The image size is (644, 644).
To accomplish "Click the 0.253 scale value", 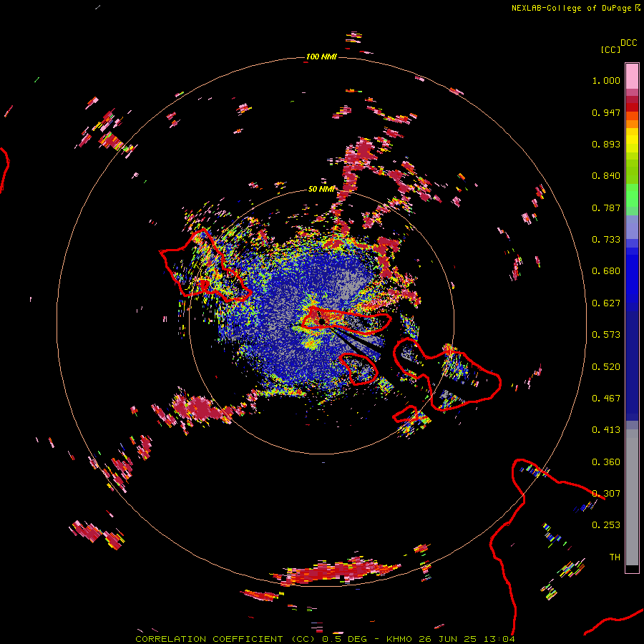I will click(606, 525).
